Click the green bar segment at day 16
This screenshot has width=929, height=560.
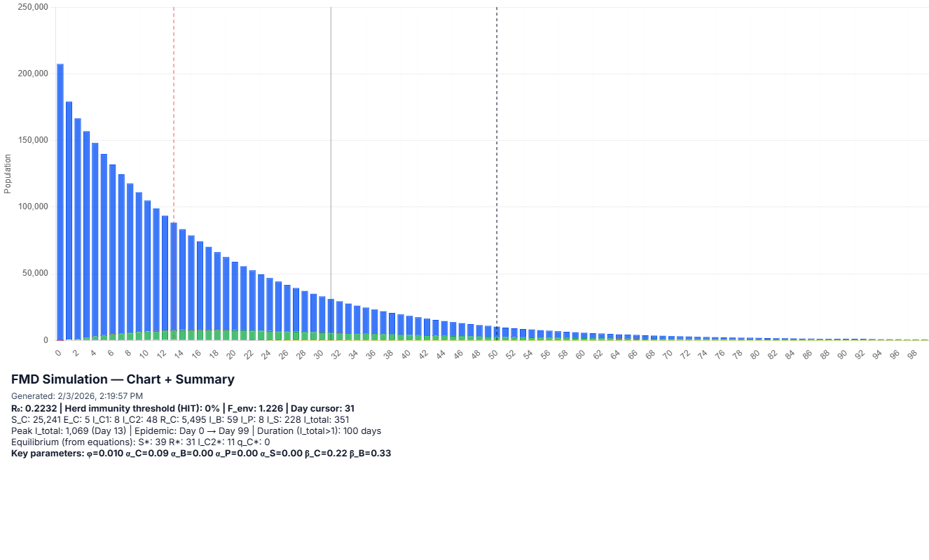pyautogui.click(x=200, y=335)
